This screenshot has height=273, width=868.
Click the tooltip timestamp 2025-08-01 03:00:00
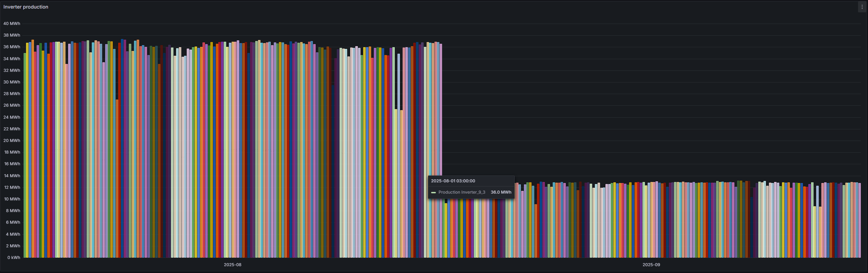tap(453, 181)
